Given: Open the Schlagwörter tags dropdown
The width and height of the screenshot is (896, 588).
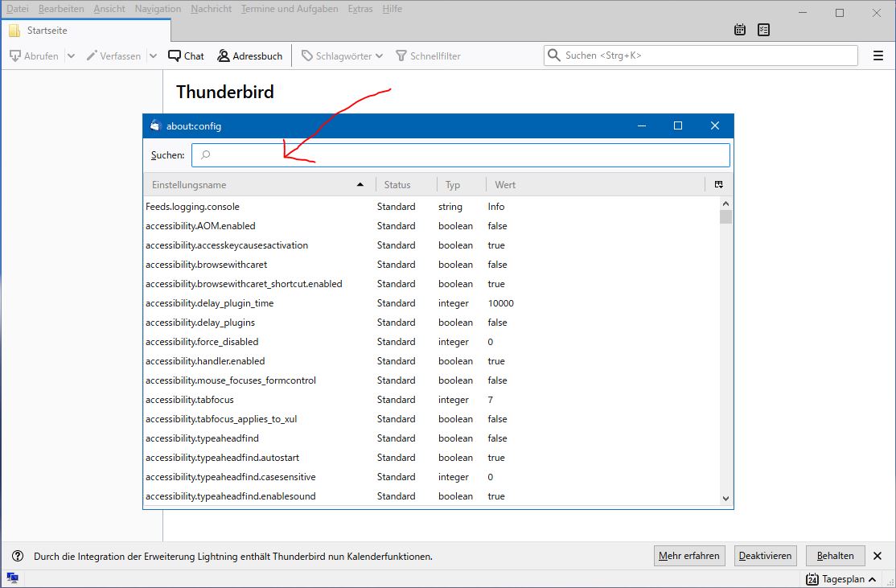Looking at the screenshot, I should pyautogui.click(x=342, y=56).
